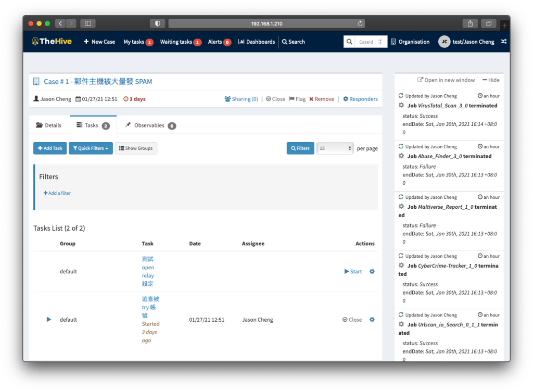Hide the activity flow side panel
The height and width of the screenshot is (392, 533).
point(491,80)
